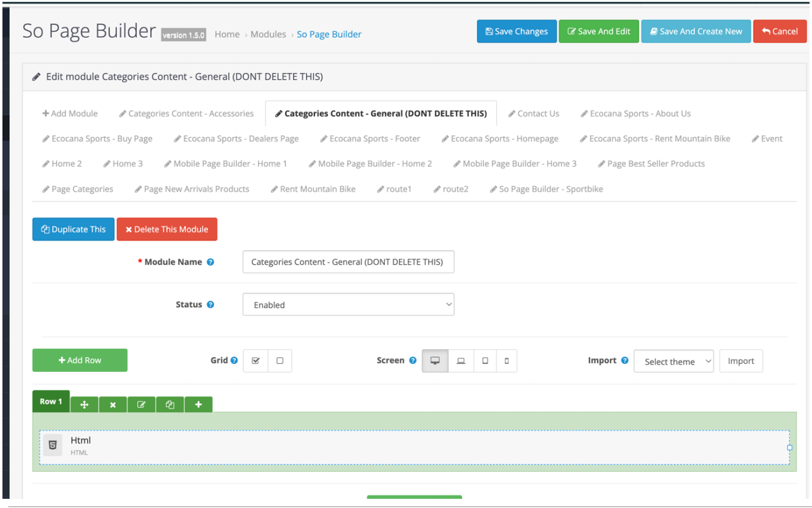The image size is (812, 508).
Task: Click the edit Row 1 pencil icon
Action: coord(142,404)
